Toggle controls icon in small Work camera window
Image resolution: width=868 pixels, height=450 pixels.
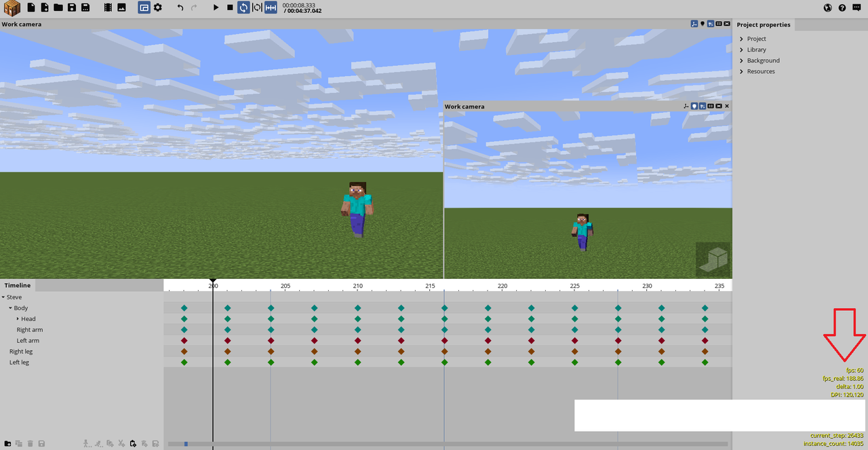(x=686, y=106)
